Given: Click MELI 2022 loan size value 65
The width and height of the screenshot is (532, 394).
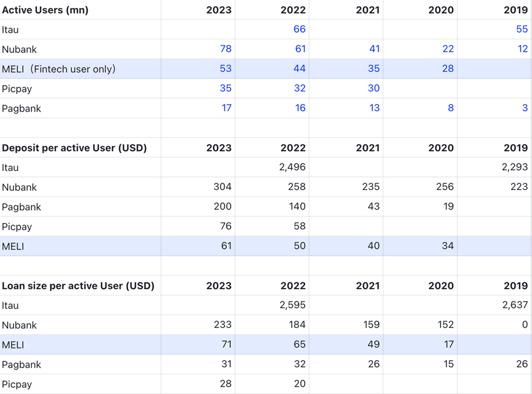Looking at the screenshot, I should 300,344.
